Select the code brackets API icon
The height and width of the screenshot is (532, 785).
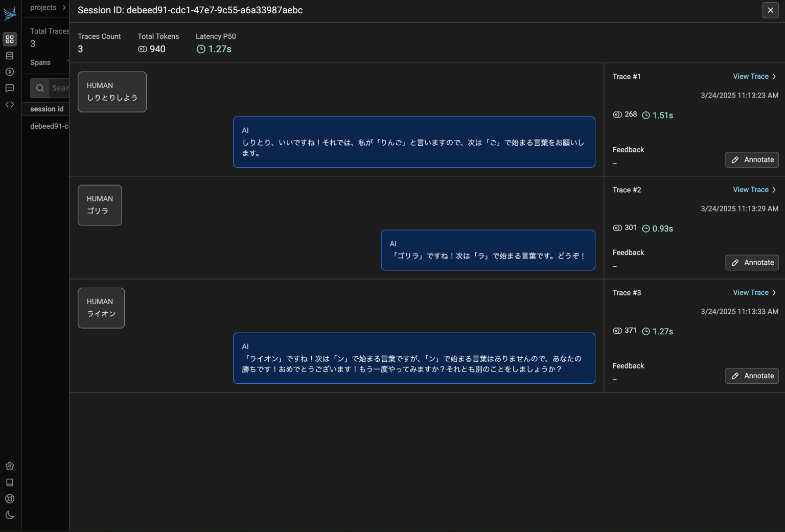(x=9, y=104)
